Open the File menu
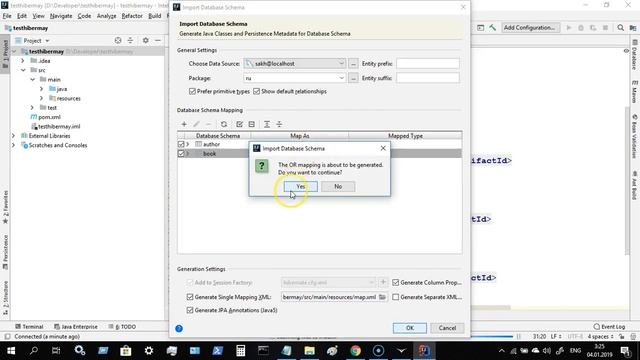 [x=7, y=16]
